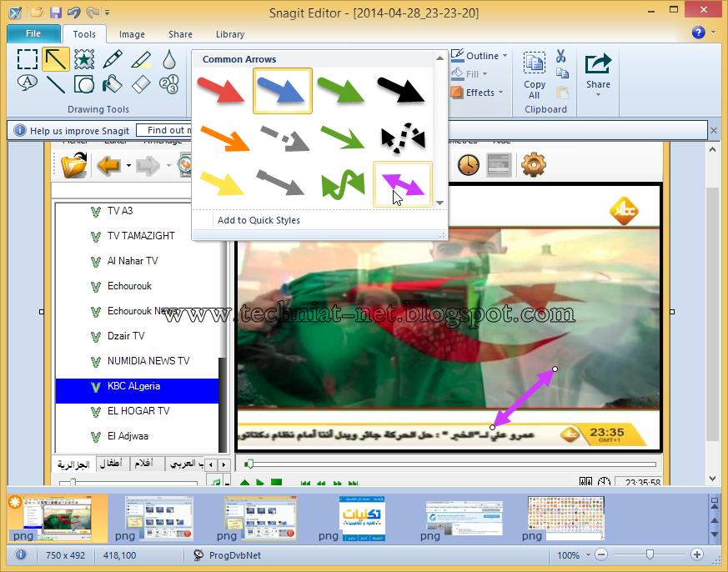This screenshot has height=572, width=728.
Task: Choose the blue arrow style
Action: (x=283, y=91)
